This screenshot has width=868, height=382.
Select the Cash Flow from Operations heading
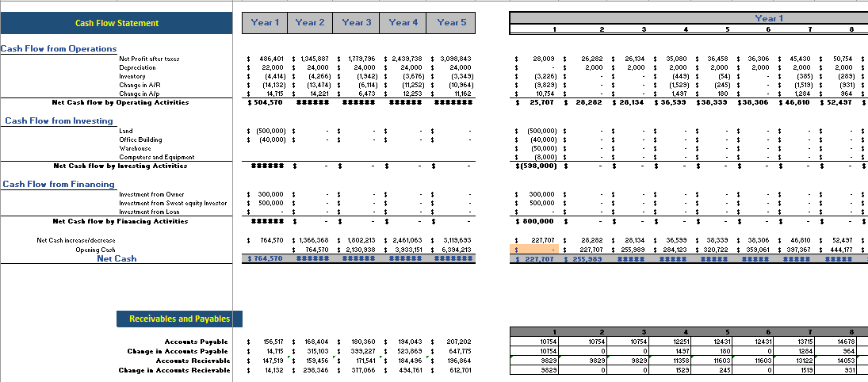[59, 48]
